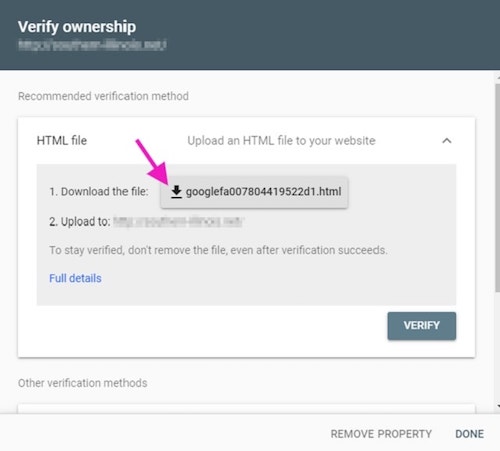Collapse the HTML file section with the chevron
Screen dimensions: 500x451
[447, 141]
